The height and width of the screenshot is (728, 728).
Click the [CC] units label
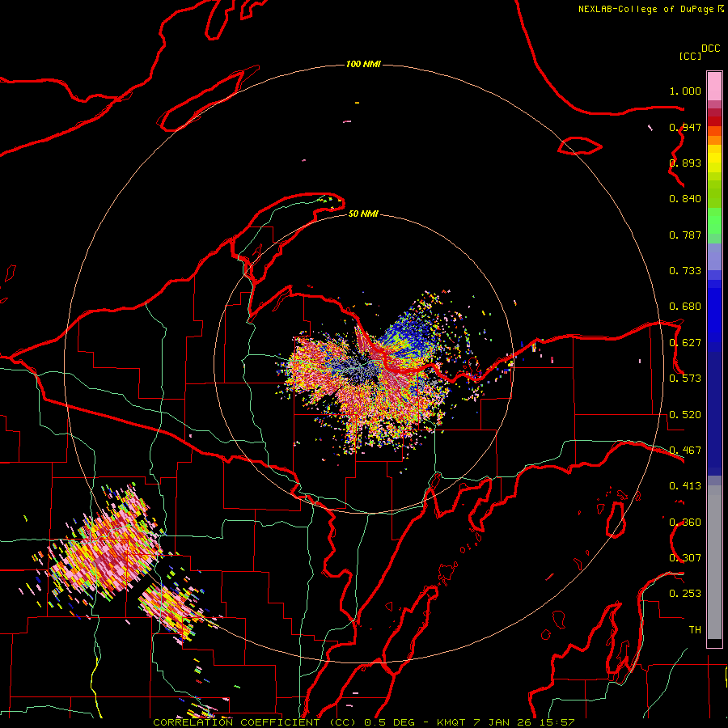pyautogui.click(x=691, y=56)
